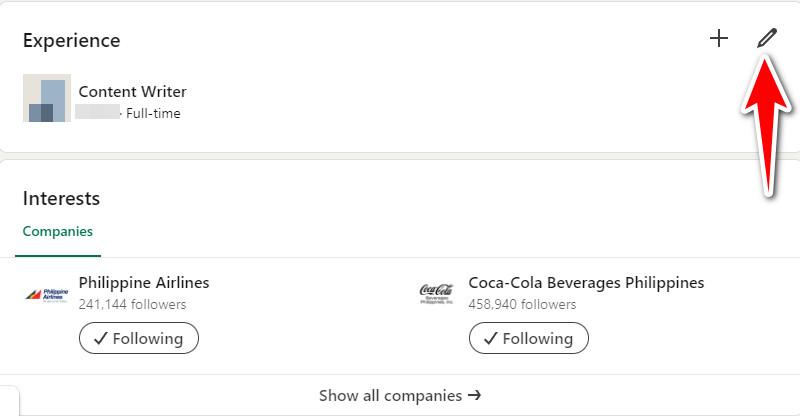
Task: Open the Coca-Cola Beverages Philippines page
Action: click(586, 283)
